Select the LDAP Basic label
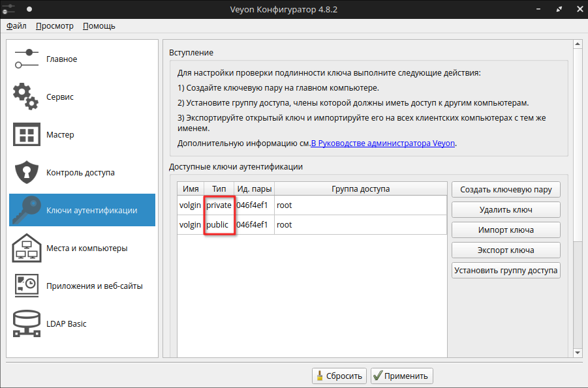The height and width of the screenshot is (388, 588). point(67,323)
